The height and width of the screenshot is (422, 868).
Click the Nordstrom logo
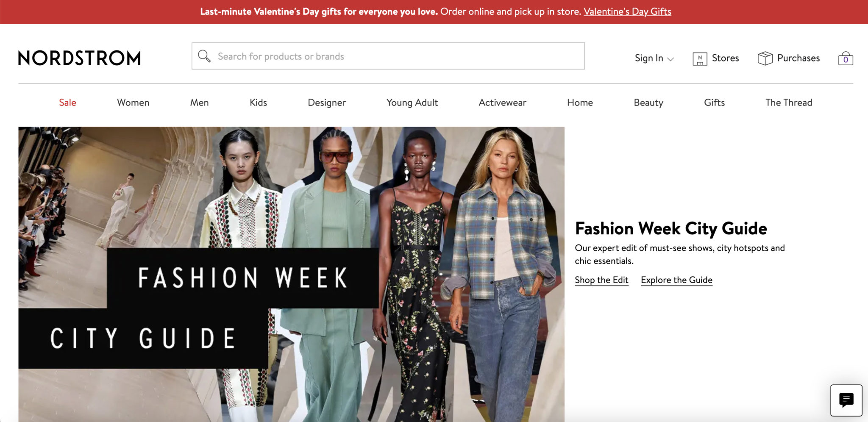[79, 58]
